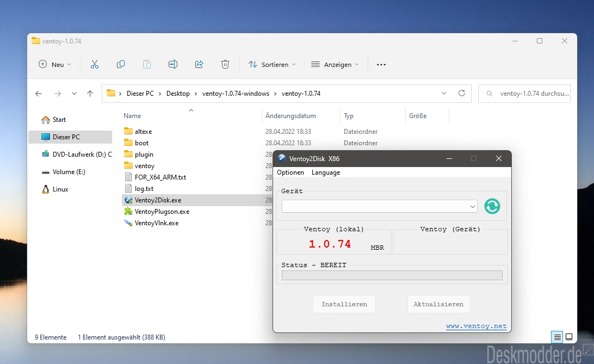Click the Cut scissors icon in Explorer toolbar
This screenshot has width=594, height=364.
pyautogui.click(x=94, y=64)
